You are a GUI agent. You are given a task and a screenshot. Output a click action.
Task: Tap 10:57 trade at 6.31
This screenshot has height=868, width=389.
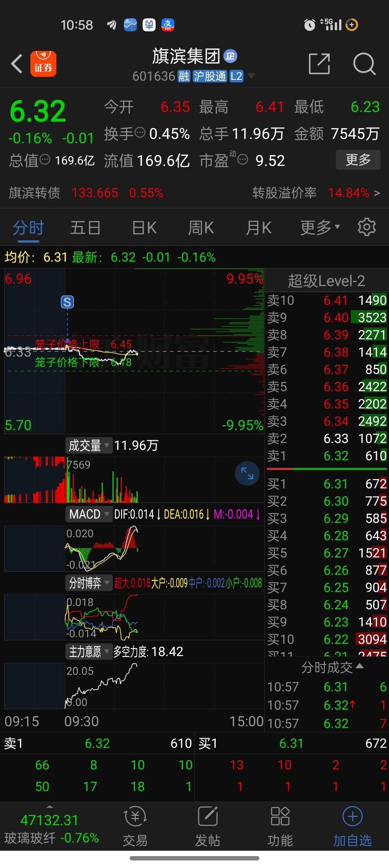(x=327, y=687)
